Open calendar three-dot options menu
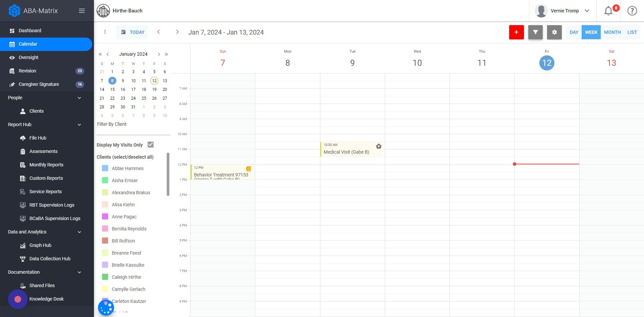This screenshot has width=644, height=317. [105, 32]
